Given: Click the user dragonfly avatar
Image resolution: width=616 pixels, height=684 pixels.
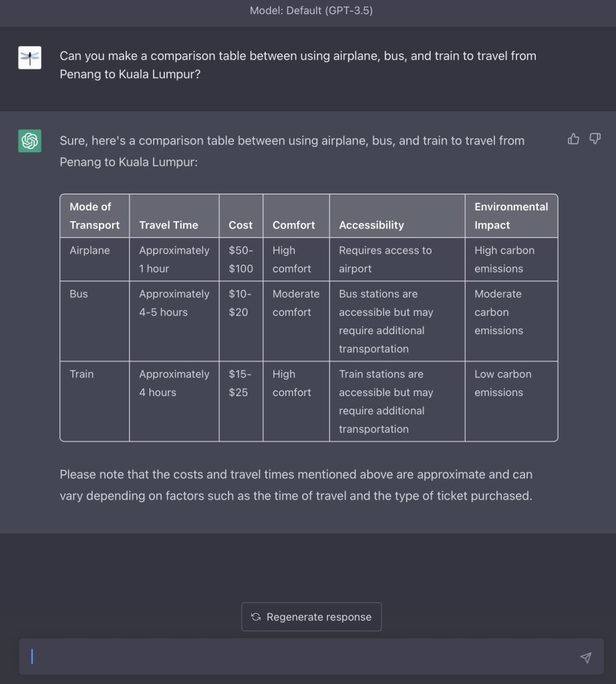Looking at the screenshot, I should pos(29,57).
